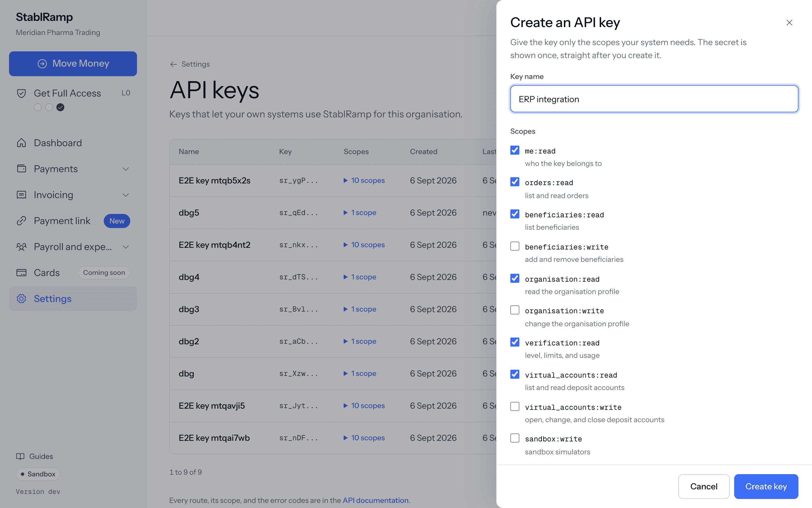This screenshot has height=508, width=812.
Task: Open the Cards sidebar item
Action: (x=73, y=272)
